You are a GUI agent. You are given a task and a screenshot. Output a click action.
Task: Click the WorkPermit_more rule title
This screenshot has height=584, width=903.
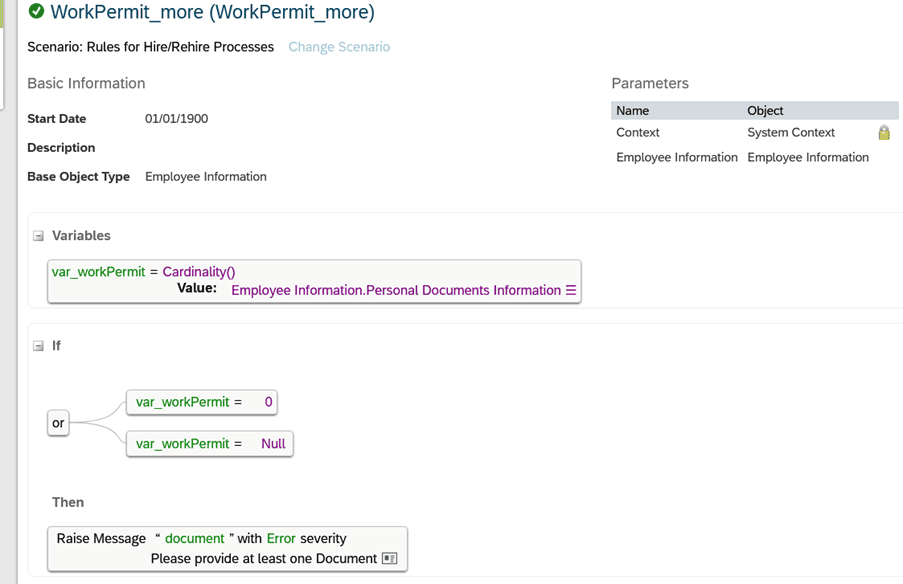(213, 12)
